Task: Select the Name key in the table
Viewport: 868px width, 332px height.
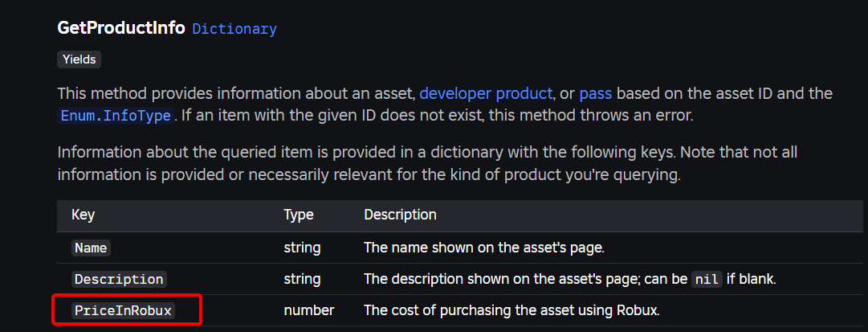Action: (91, 248)
